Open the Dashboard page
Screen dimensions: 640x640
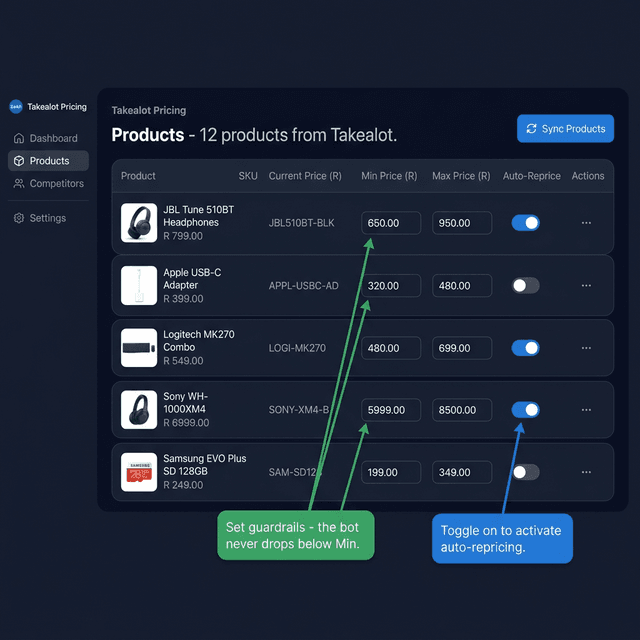pyautogui.click(x=48, y=138)
